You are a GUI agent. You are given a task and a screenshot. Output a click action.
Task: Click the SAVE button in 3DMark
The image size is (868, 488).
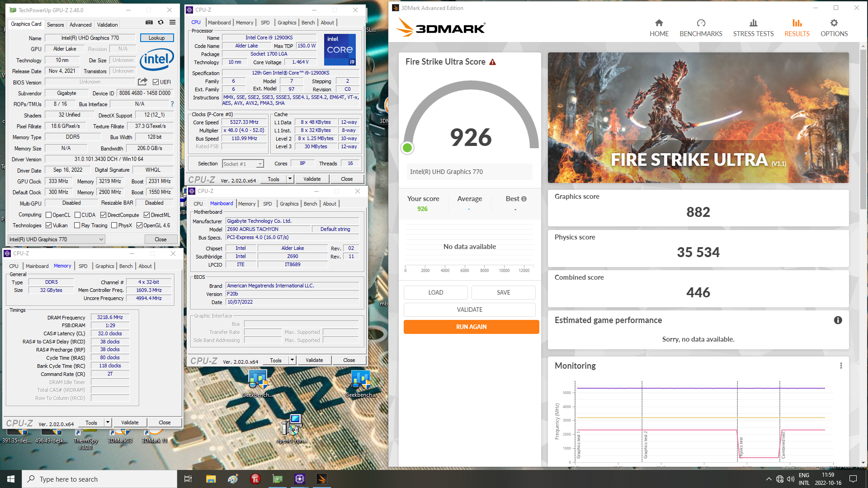click(503, 292)
